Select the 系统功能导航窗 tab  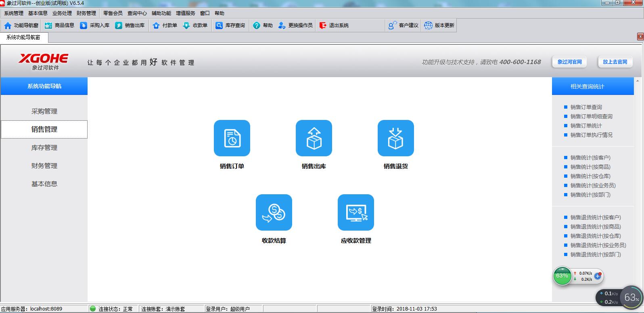(x=23, y=37)
